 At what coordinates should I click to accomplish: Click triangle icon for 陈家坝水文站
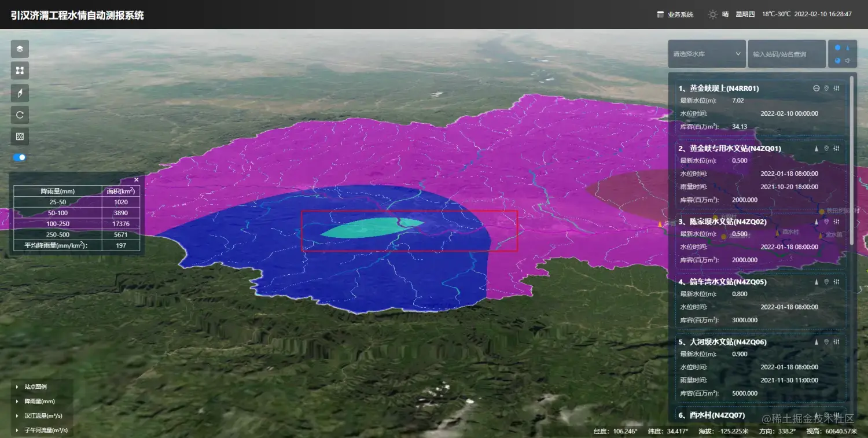pos(816,222)
